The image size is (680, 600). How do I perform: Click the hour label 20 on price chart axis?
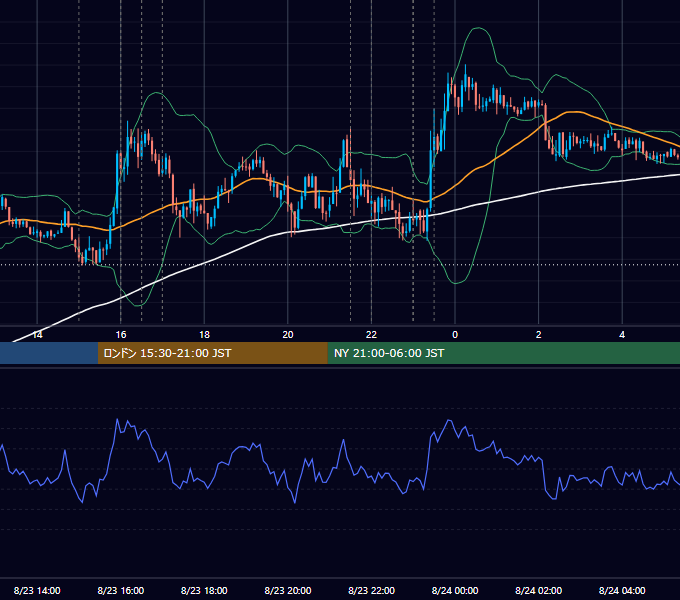(x=288, y=335)
